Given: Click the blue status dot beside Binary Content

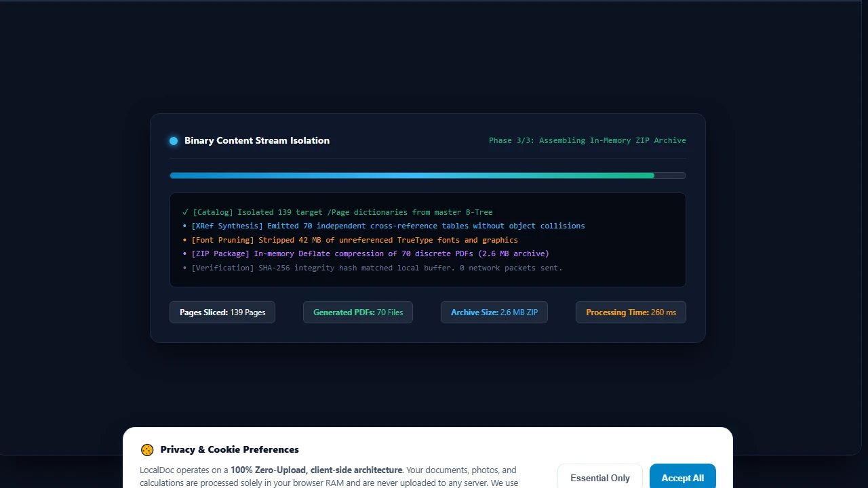Looking at the screenshot, I should pos(174,141).
